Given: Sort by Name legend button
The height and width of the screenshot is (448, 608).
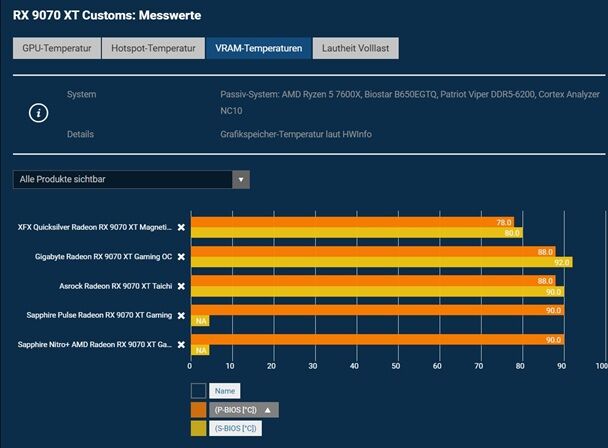Looking at the screenshot, I should pyautogui.click(x=225, y=391).
